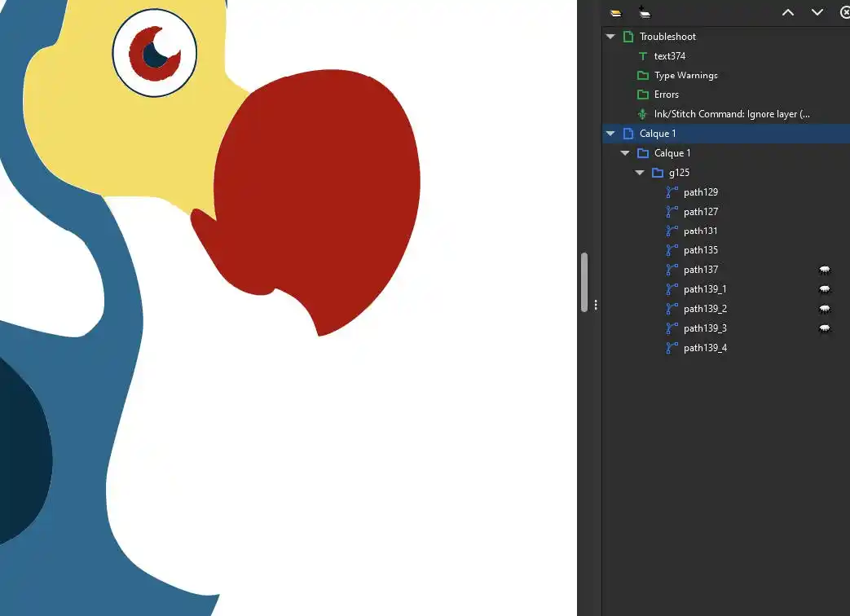Image resolution: width=850 pixels, height=616 pixels.
Task: Click the move selection up arrow
Action: (x=787, y=12)
